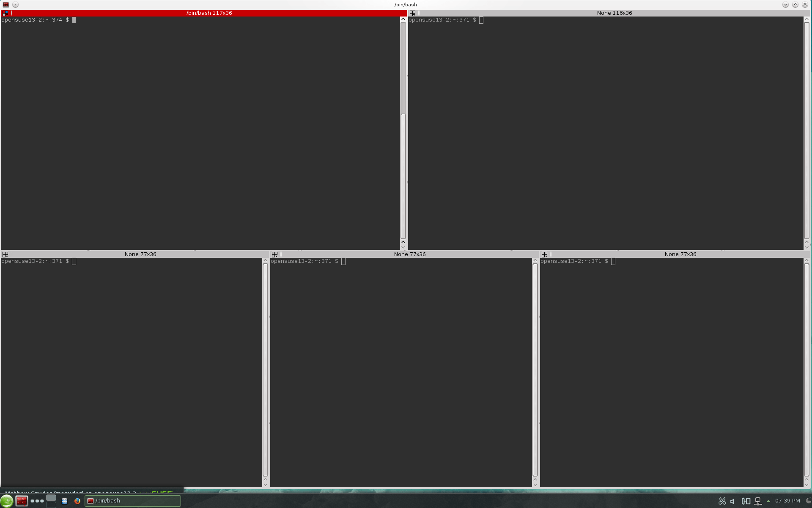Image resolution: width=812 pixels, height=508 pixels.
Task: Click scroll-up arrow of bottom-left pane scrollbar
Action: tap(265, 260)
